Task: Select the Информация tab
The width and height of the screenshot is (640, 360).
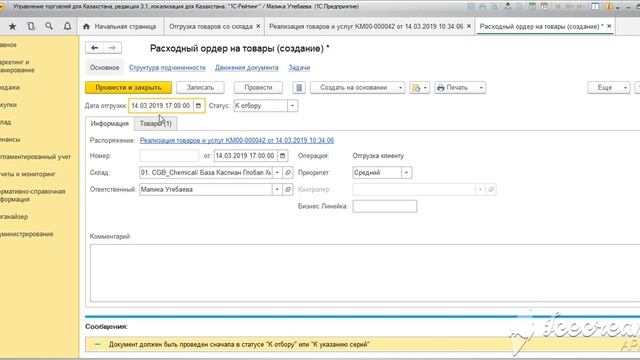Action: point(109,124)
